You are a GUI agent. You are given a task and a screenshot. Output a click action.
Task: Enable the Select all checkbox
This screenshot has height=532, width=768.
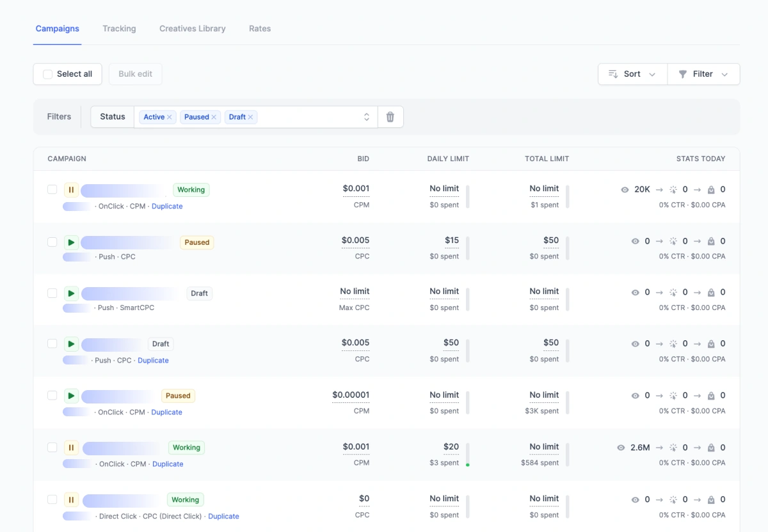point(47,74)
